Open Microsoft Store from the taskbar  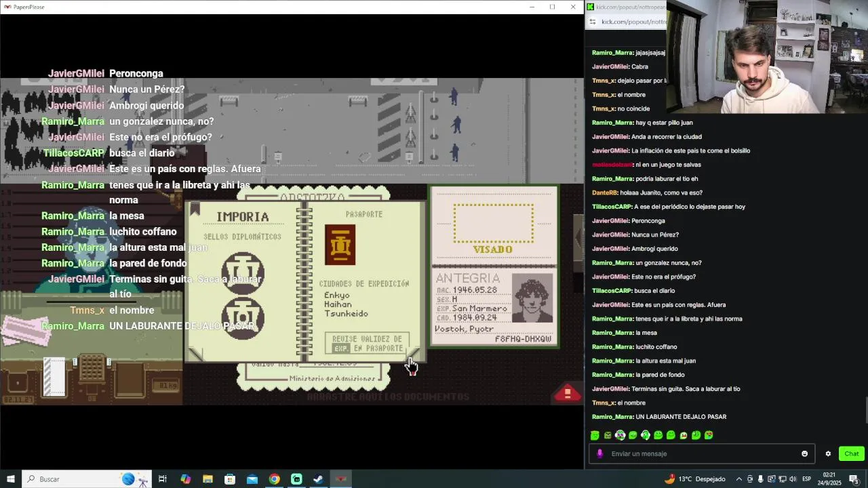pyautogui.click(x=230, y=479)
